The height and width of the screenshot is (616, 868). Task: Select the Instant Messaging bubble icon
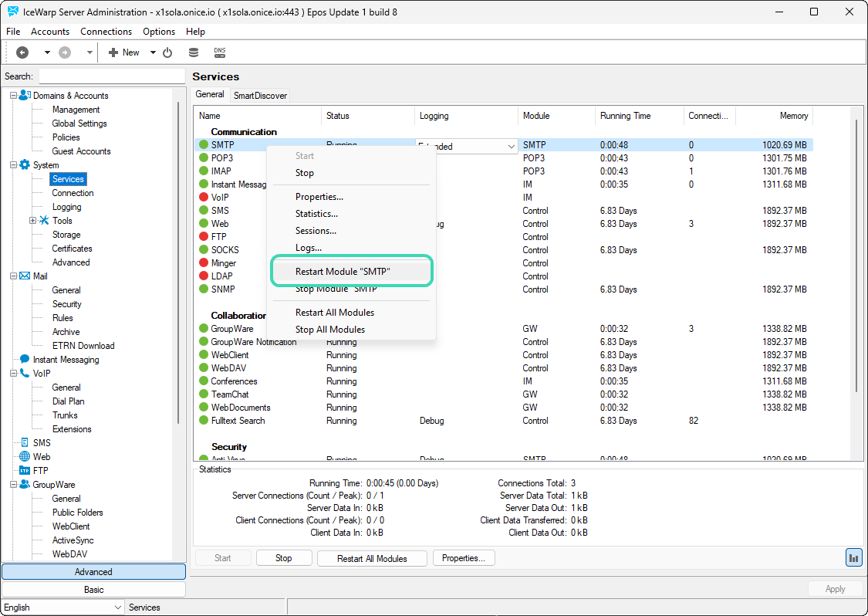click(x=25, y=359)
